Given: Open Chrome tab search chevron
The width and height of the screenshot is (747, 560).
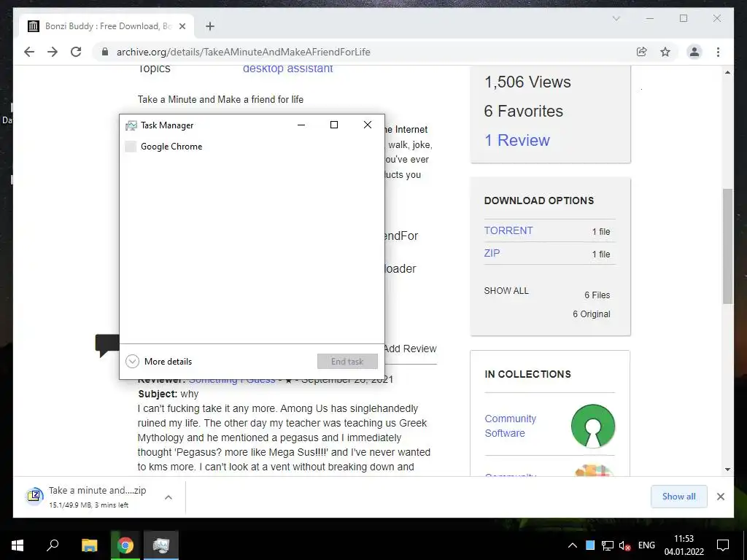Looking at the screenshot, I should pos(616,18).
